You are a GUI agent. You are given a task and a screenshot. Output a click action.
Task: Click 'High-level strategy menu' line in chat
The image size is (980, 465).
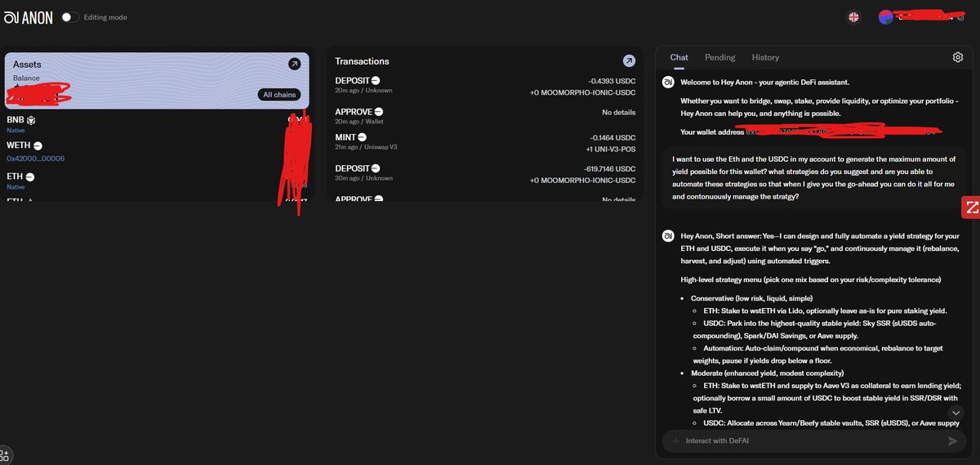[811, 280]
